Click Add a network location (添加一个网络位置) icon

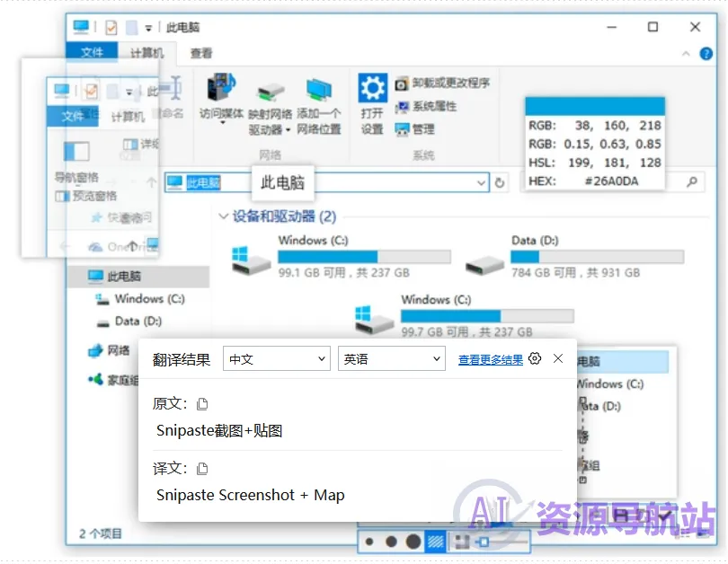pos(319,89)
